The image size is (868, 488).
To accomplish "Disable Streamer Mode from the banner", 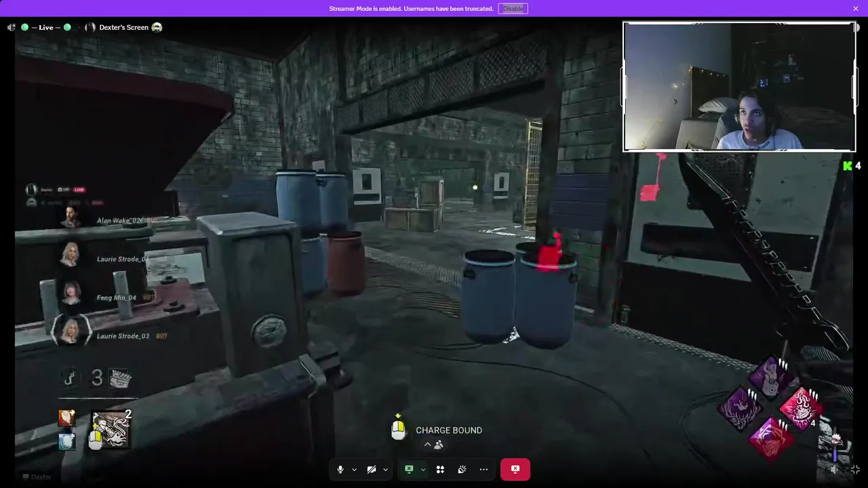I will [513, 9].
